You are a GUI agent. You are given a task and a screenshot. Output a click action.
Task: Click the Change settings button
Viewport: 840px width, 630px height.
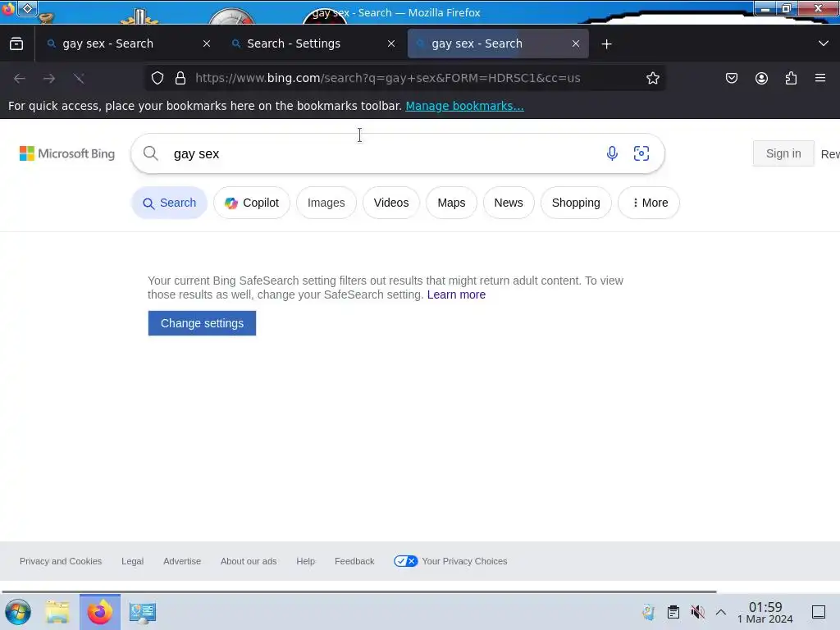[202, 323]
